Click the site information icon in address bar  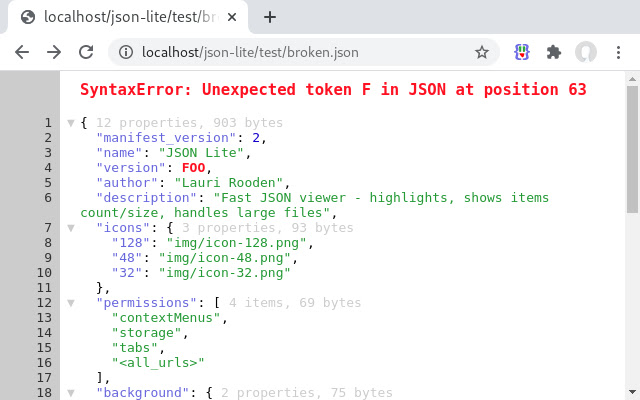pos(126,52)
